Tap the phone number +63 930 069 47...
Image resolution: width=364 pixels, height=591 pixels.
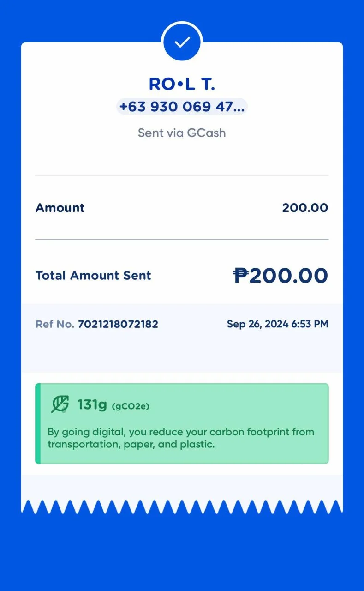182,107
